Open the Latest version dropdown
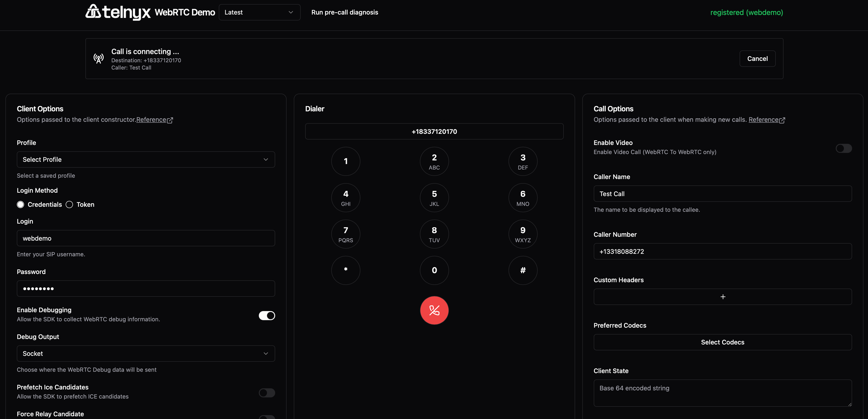The image size is (868, 419). pos(259,12)
